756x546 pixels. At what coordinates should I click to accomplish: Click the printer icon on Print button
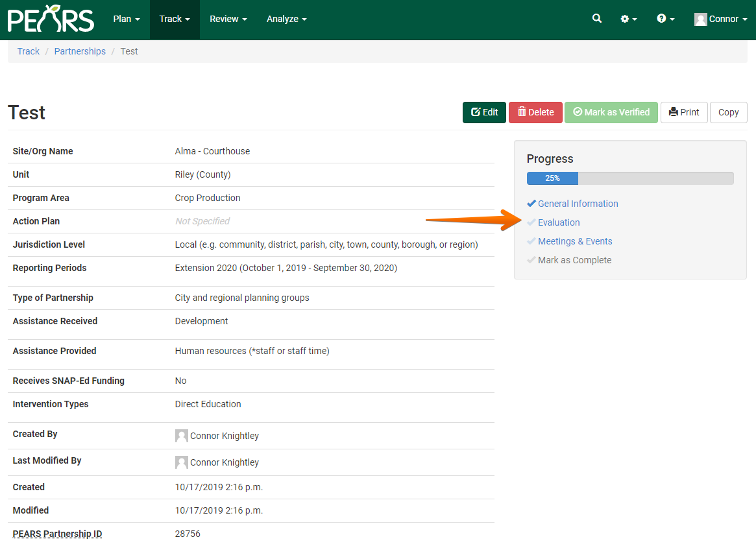pyautogui.click(x=675, y=112)
